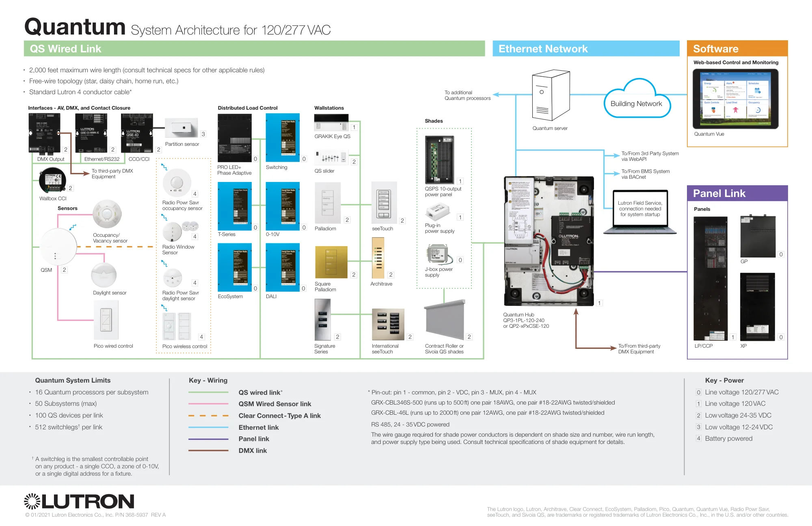Select the gold Square Palladiom keypad
Screen dimensions: 812x526
[331, 262]
